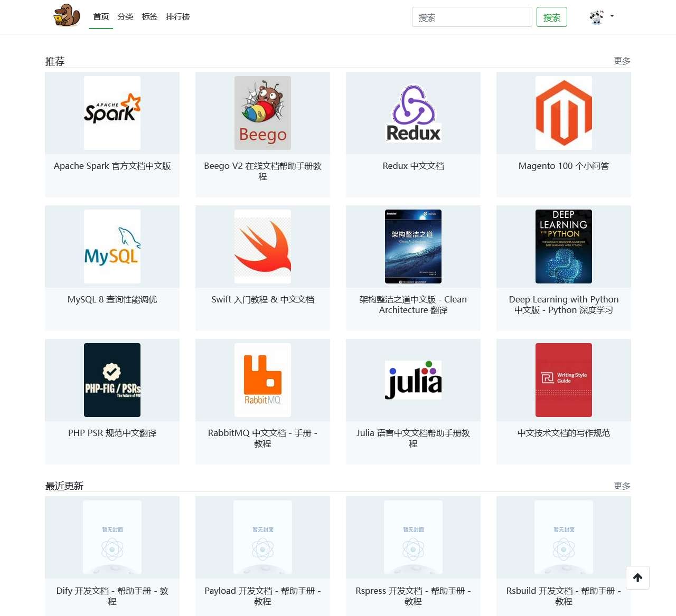This screenshot has width=676, height=616.
Task: Open the 架构整洁之道 book cover
Action: tap(413, 247)
